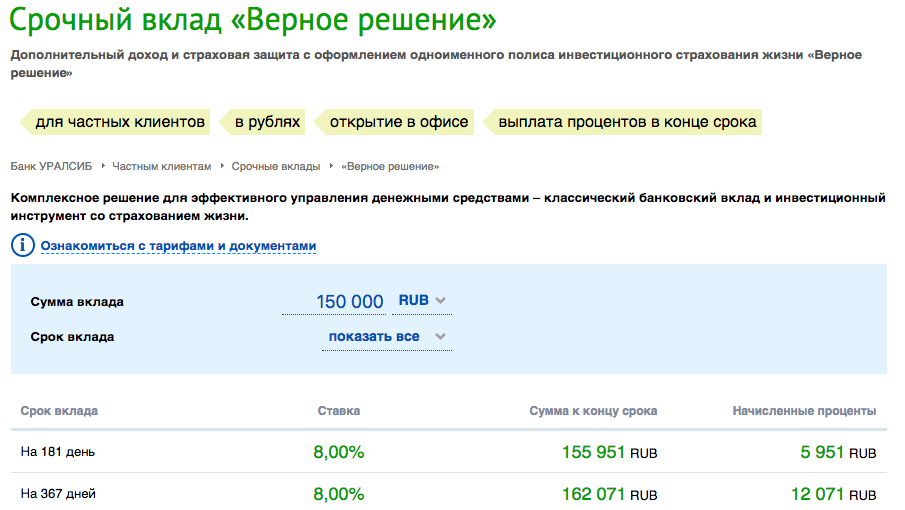Select 'выплата процентов в конце срока' tag

[x=622, y=122]
